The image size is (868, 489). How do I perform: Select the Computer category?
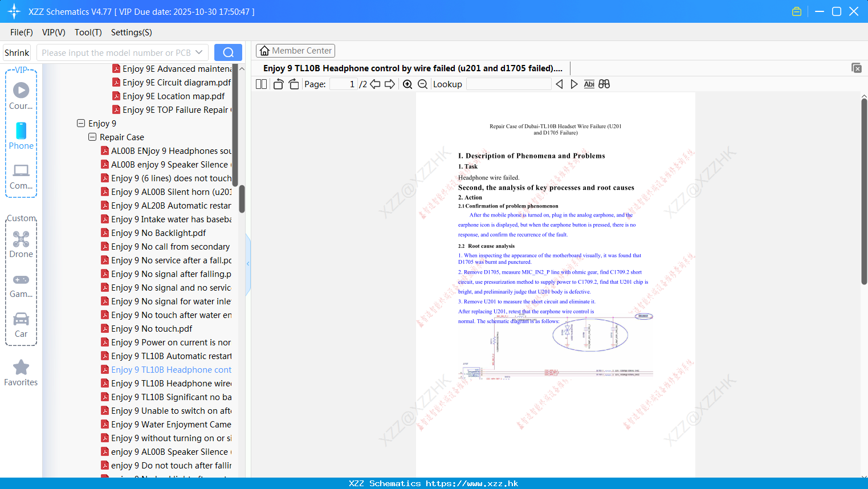(21, 176)
